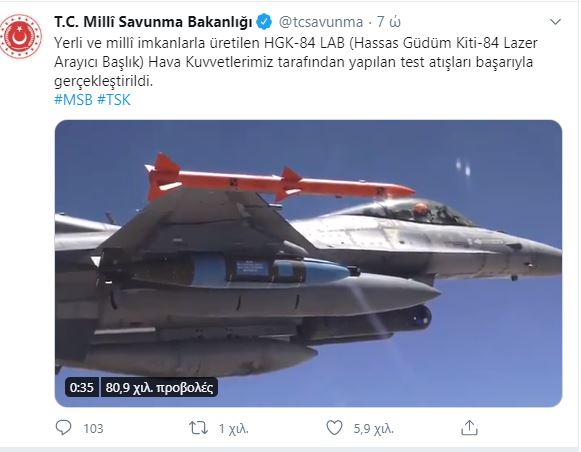The height and width of the screenshot is (452, 581).
Task: Retweet using the arrows icon
Action: tap(198, 428)
